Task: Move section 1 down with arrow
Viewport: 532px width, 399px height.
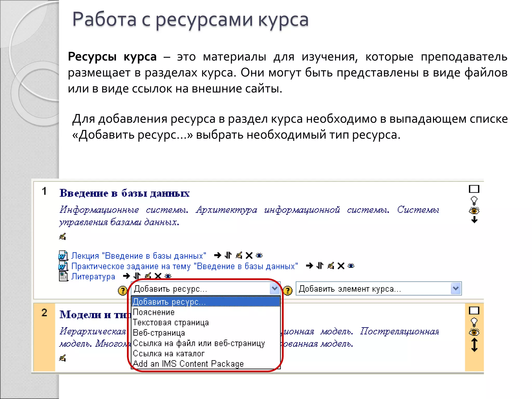Action: [474, 220]
